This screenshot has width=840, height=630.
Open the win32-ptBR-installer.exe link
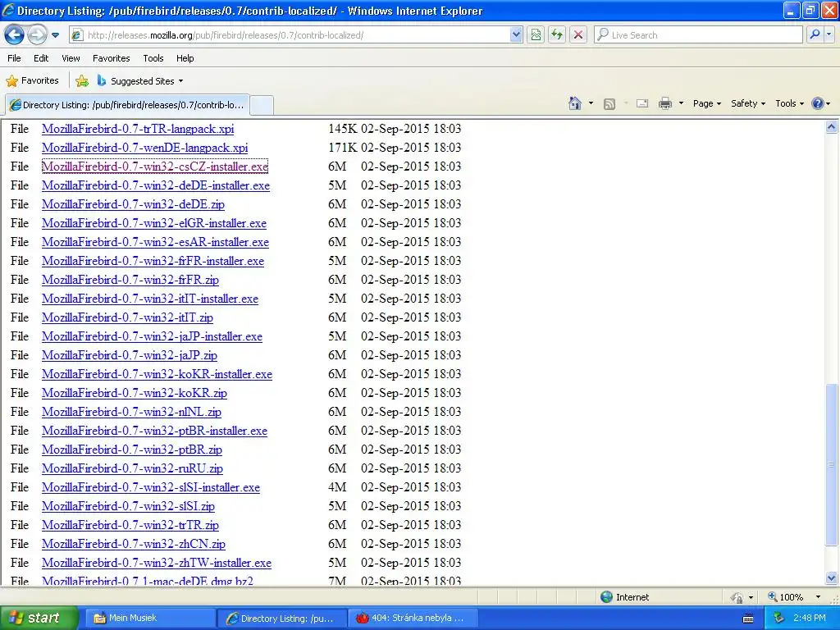(x=154, y=431)
